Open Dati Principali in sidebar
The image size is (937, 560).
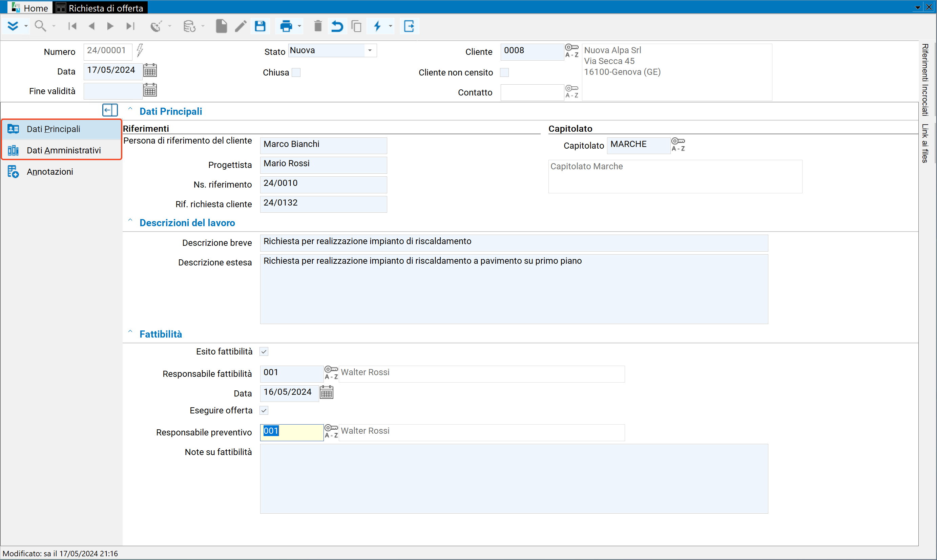62,129
